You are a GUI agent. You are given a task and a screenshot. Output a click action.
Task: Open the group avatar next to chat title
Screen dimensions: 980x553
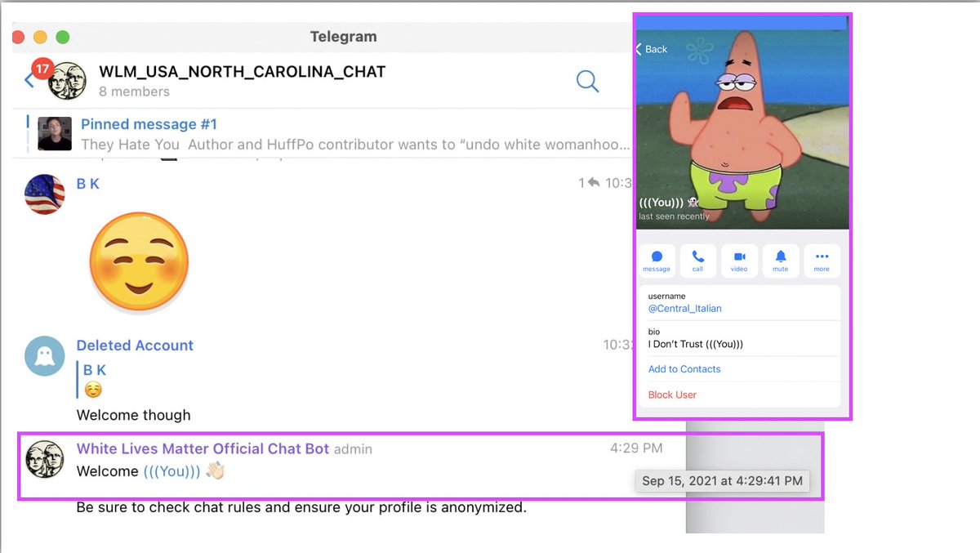click(x=68, y=81)
